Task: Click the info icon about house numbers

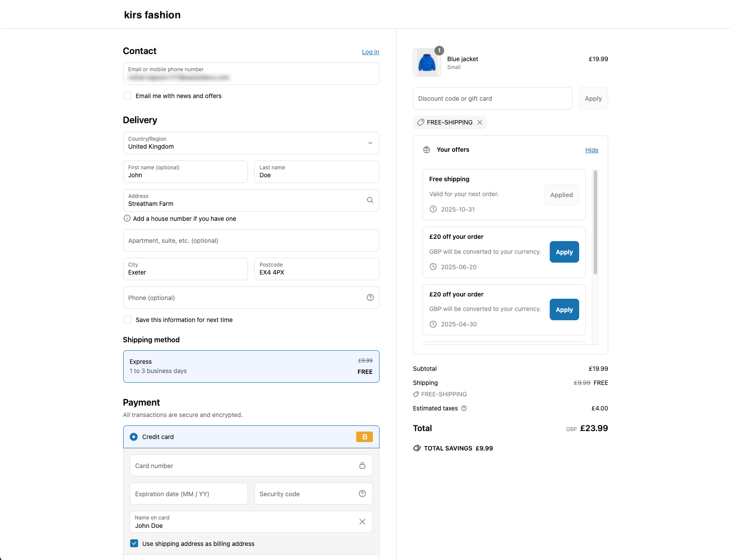Action: pyautogui.click(x=127, y=218)
